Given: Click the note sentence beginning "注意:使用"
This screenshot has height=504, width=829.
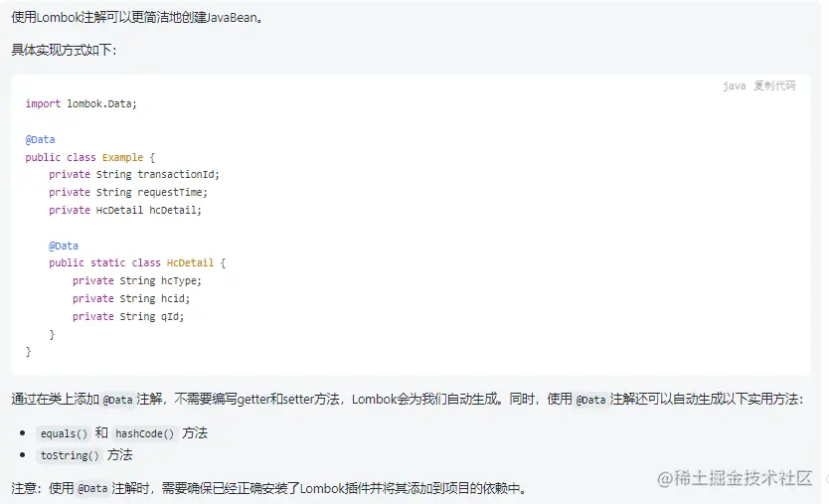Looking at the screenshot, I should (269, 488).
